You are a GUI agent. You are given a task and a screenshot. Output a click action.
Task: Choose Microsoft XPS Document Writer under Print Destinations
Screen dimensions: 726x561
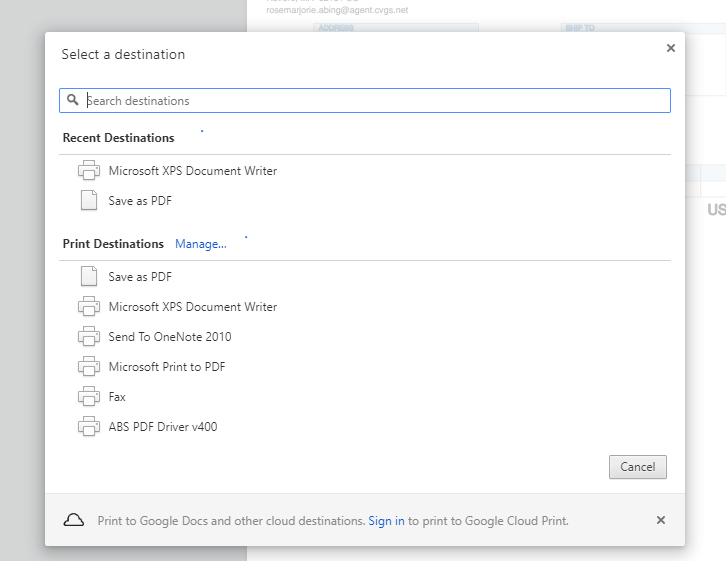pos(192,307)
